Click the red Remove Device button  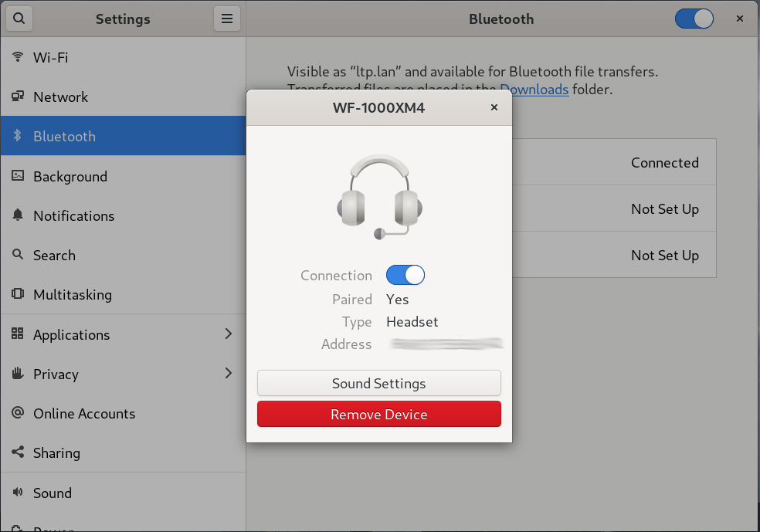pos(379,415)
